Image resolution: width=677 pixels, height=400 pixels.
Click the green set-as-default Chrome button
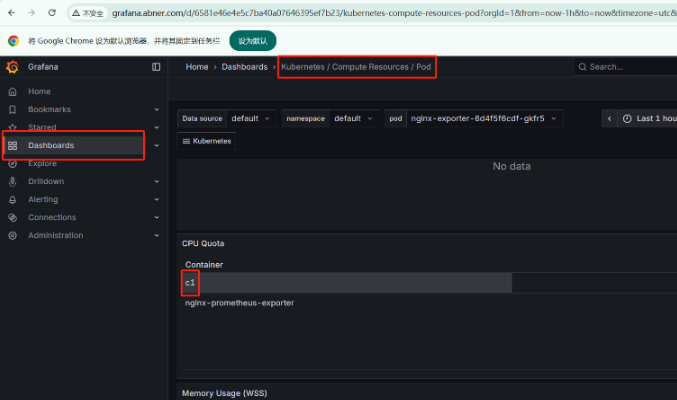click(x=253, y=41)
